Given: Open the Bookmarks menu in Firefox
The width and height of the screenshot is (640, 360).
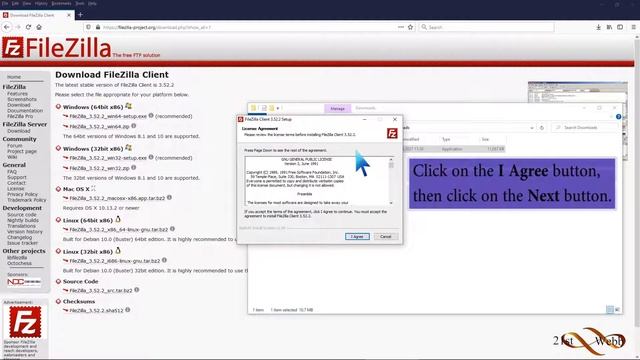Looking at the screenshot, I should pos(61,3).
